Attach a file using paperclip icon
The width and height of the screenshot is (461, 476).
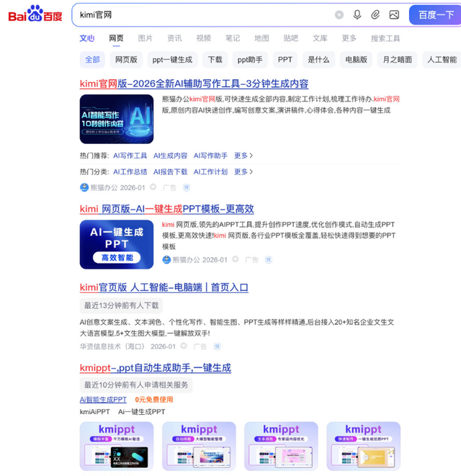[x=375, y=14]
